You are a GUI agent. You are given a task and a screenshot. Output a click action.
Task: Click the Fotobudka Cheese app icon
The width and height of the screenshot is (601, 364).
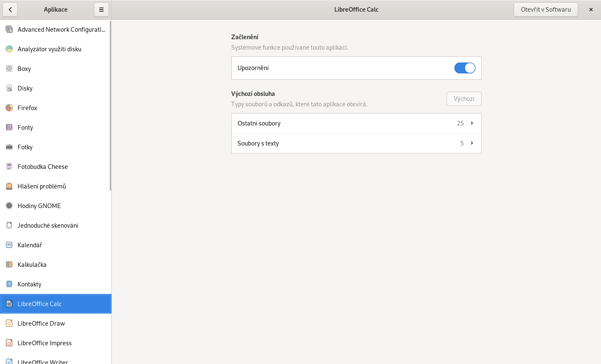pyautogui.click(x=9, y=166)
